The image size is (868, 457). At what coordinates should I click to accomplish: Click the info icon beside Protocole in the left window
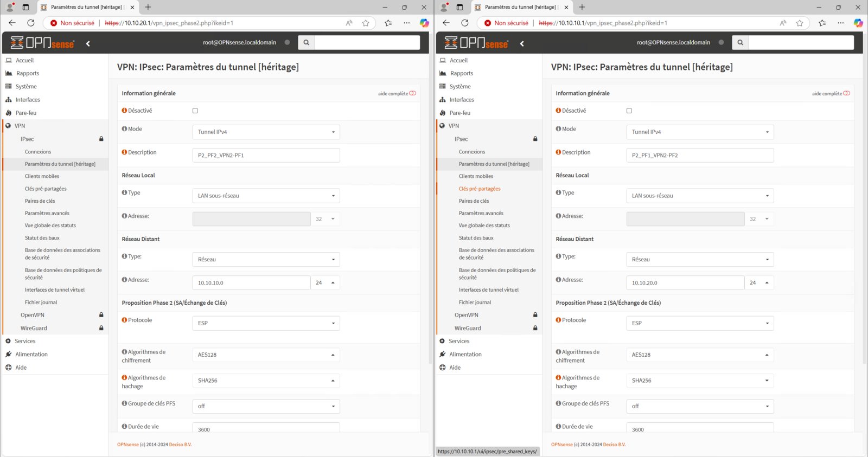[x=124, y=320]
